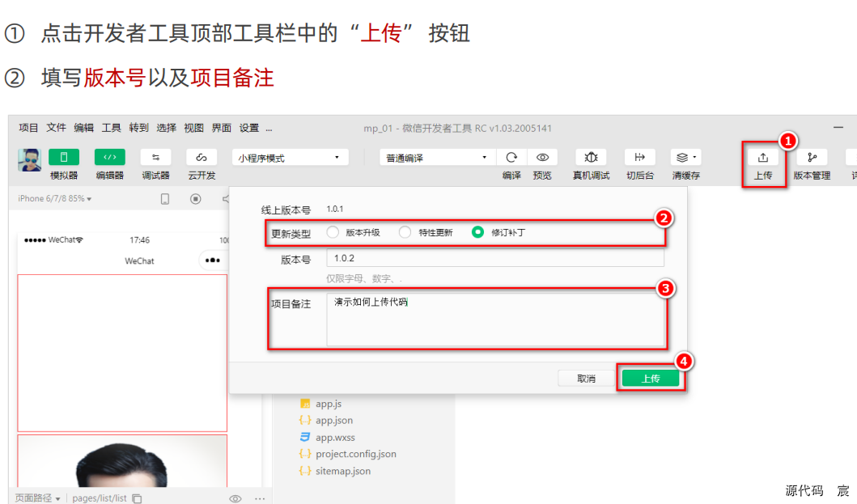
Task: Open the Tools (工具) menu
Action: click(111, 128)
